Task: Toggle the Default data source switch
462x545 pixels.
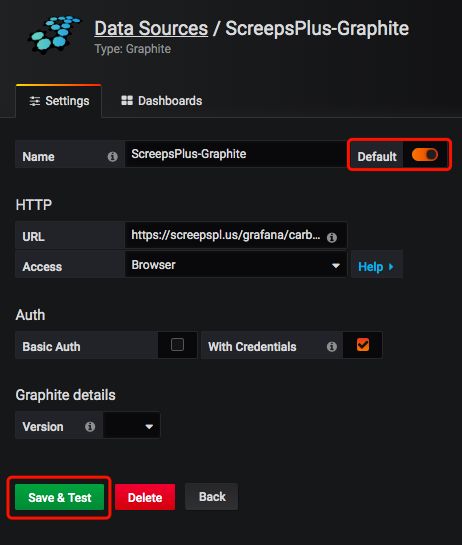Action: [x=424, y=155]
